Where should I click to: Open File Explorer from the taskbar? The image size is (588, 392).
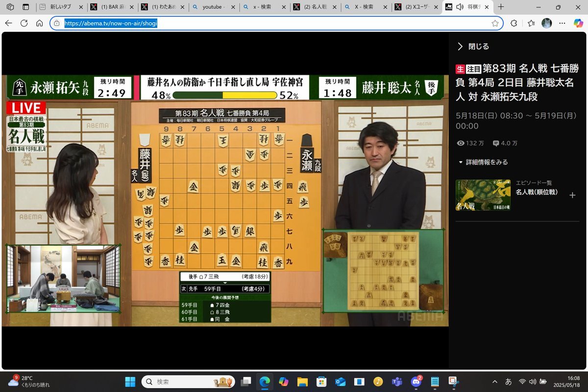(x=302, y=381)
